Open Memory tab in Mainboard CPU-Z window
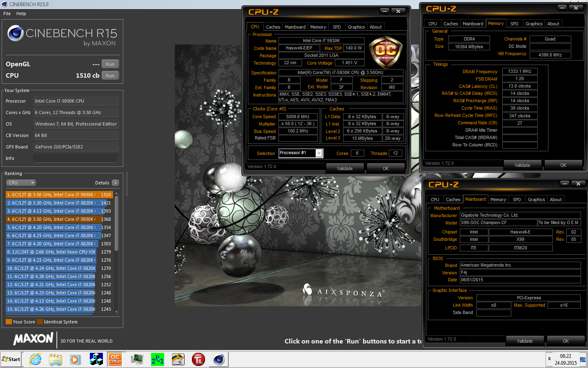The height and width of the screenshot is (368, 588). tap(498, 200)
